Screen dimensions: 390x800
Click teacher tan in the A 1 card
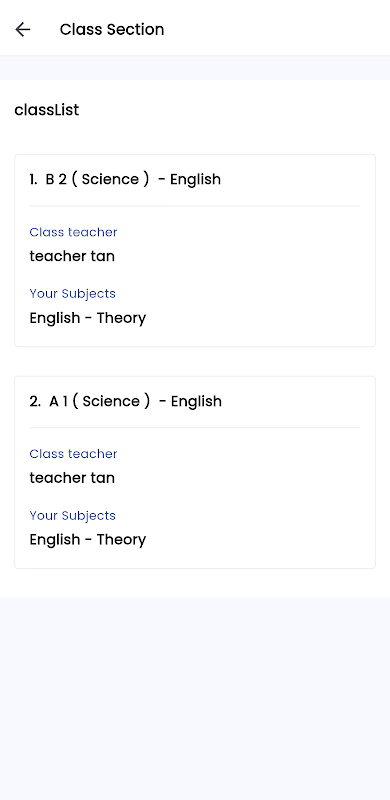(72, 478)
